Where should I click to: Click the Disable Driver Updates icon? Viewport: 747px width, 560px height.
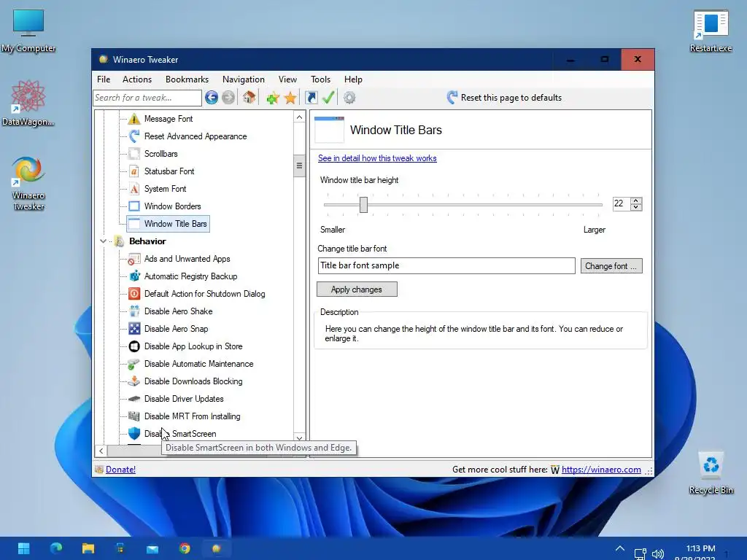134,399
